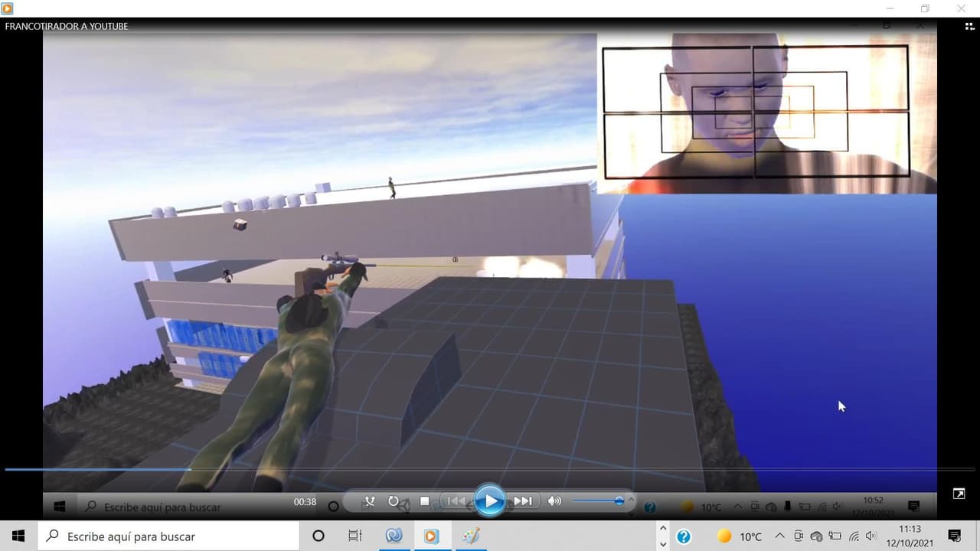Screen dimensions: 980x551
Task: Check the battery status icon
Action: [x=835, y=536]
